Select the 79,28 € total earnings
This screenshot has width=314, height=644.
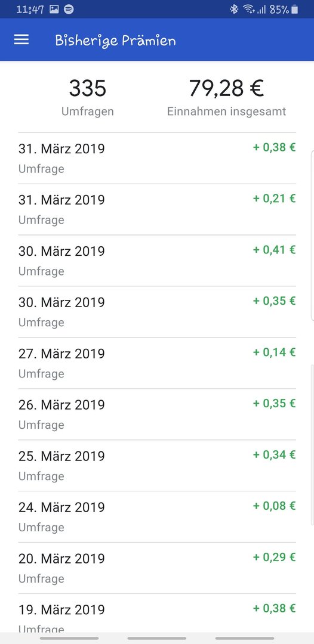pyautogui.click(x=226, y=98)
